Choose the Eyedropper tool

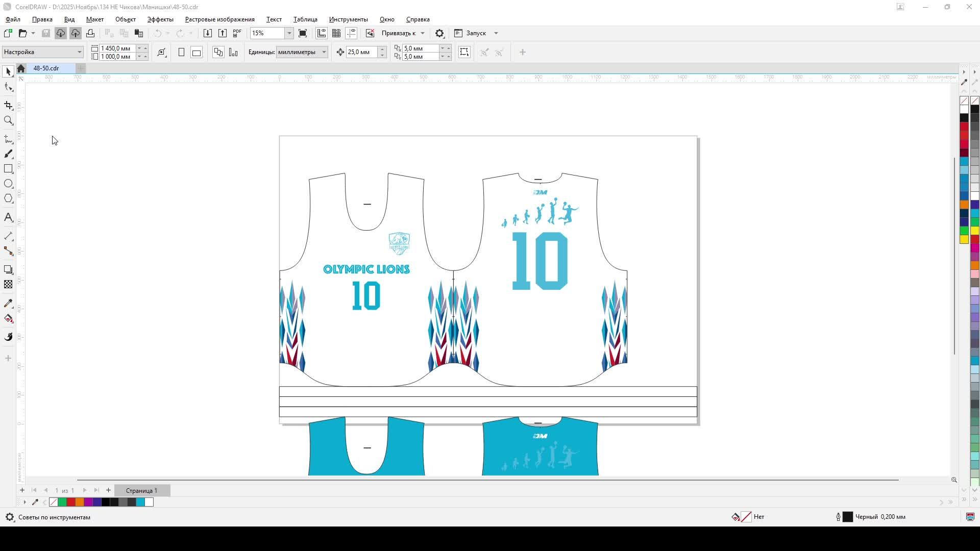point(8,304)
